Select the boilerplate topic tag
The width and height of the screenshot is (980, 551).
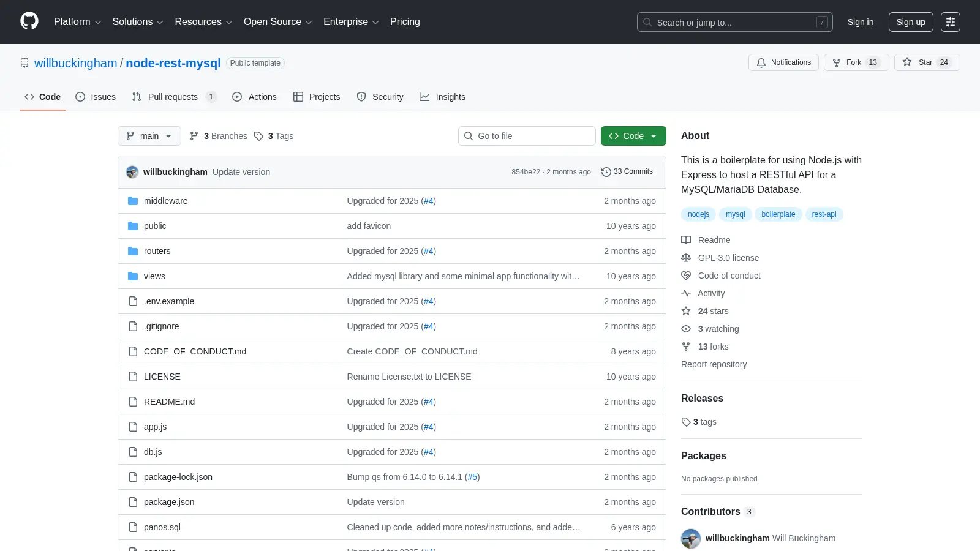pyautogui.click(x=778, y=214)
